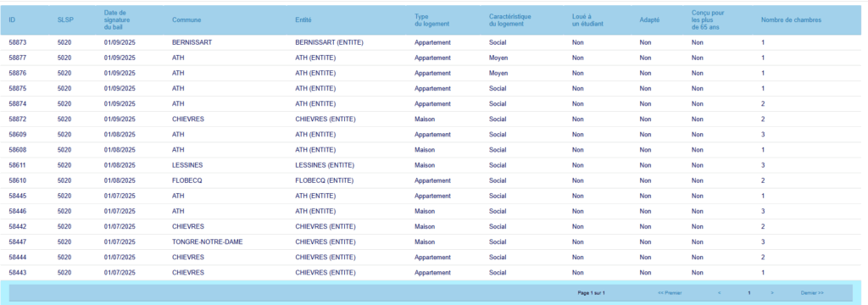Click the Caractéristique du logement header
The width and height of the screenshot is (868, 305).
pos(510,20)
